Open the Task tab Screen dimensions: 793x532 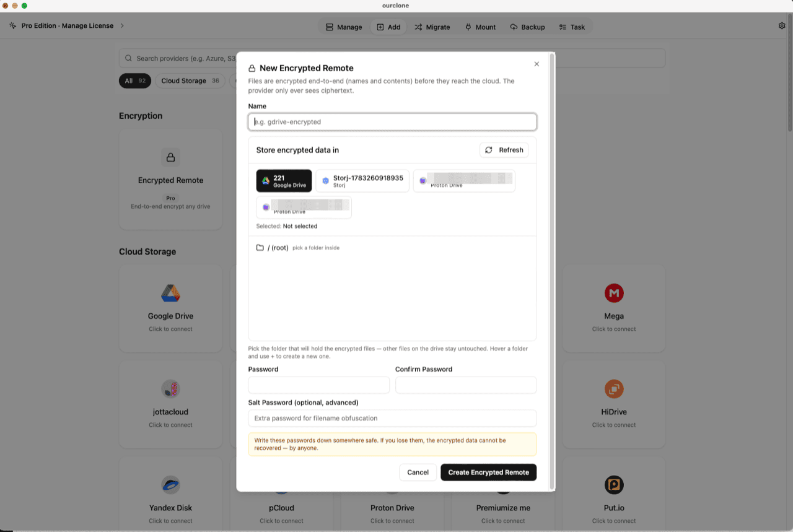coord(571,27)
